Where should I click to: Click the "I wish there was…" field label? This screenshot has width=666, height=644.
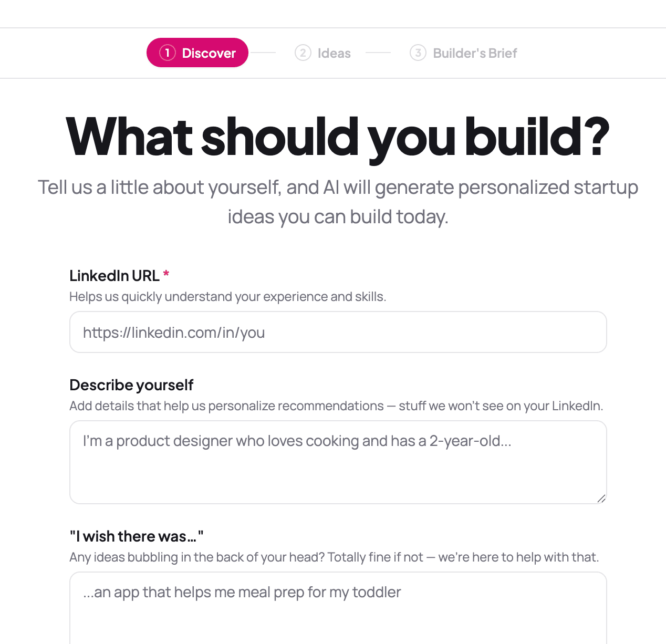click(137, 536)
